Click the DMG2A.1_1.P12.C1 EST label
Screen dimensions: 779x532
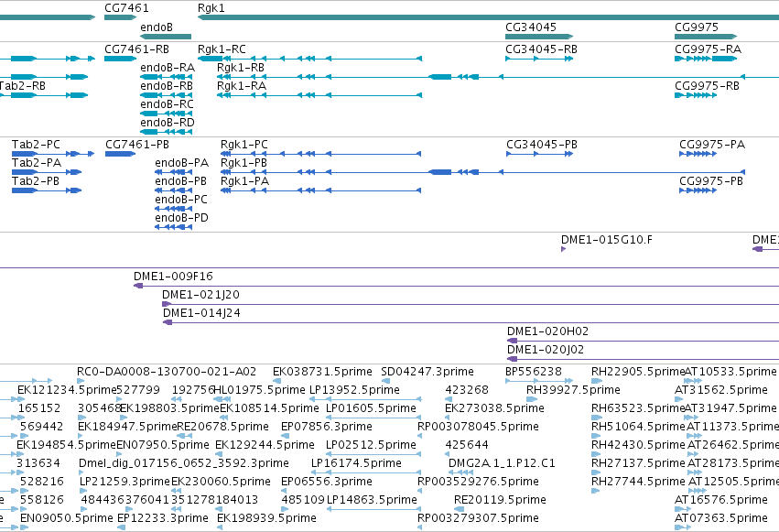[502, 463]
